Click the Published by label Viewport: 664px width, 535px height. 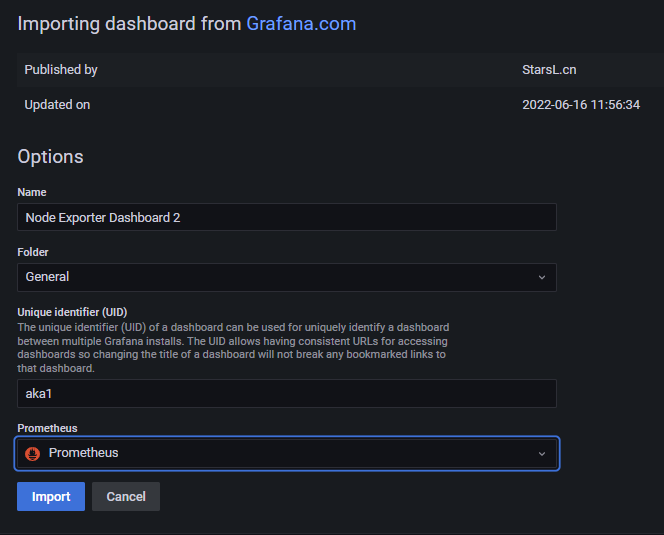coord(61,69)
